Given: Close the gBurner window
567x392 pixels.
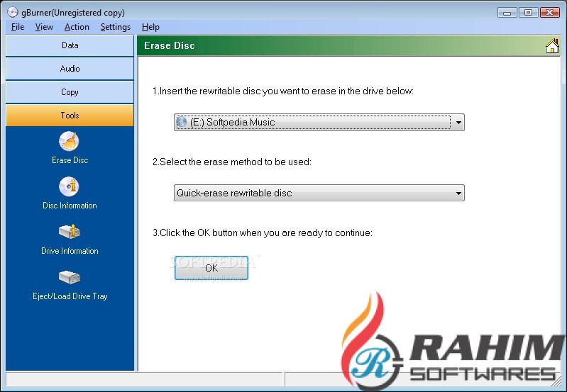Looking at the screenshot, I should coord(550,13).
